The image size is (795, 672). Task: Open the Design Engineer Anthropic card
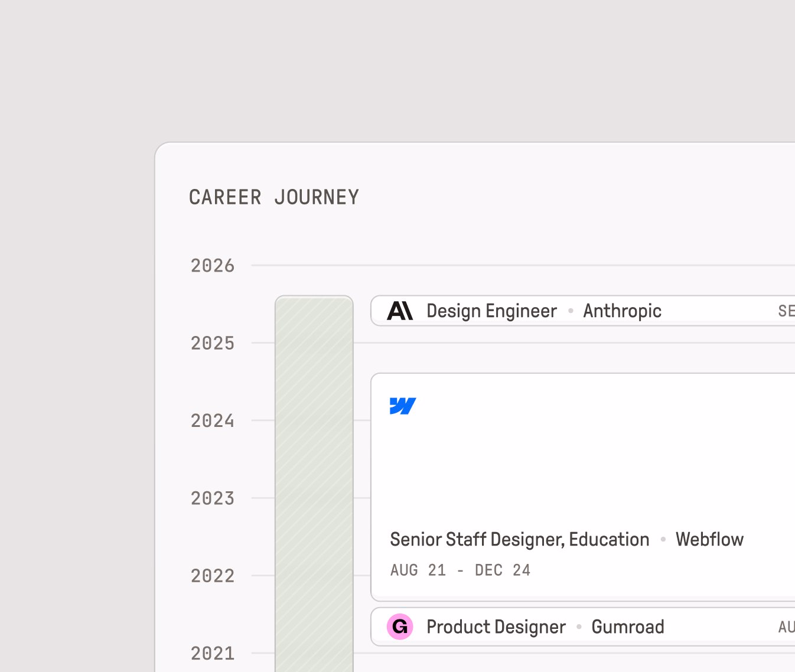[x=583, y=311]
